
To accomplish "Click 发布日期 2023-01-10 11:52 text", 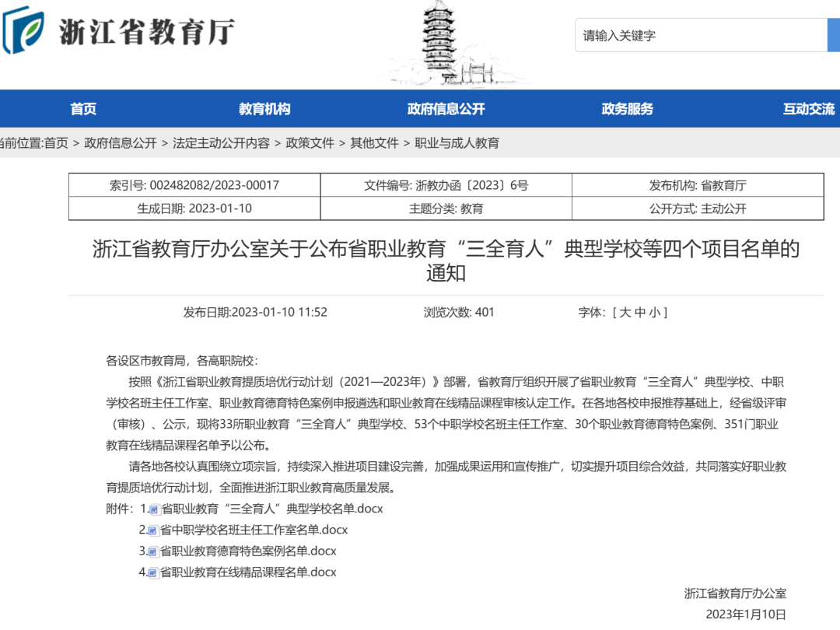I will 255,313.
